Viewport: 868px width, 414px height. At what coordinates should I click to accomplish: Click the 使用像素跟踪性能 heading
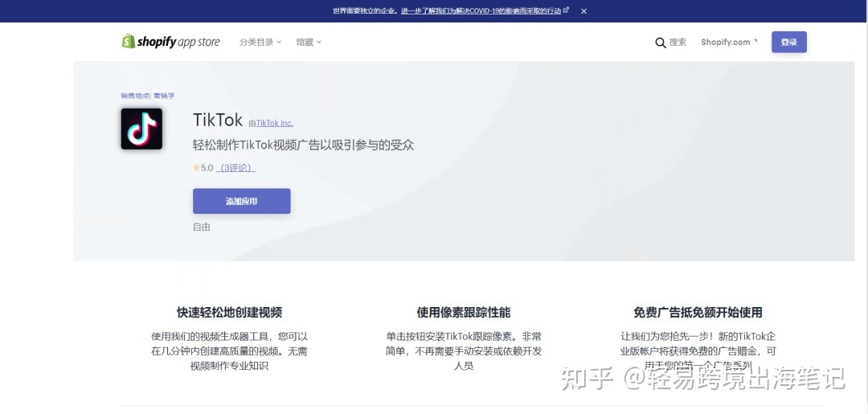(464, 312)
